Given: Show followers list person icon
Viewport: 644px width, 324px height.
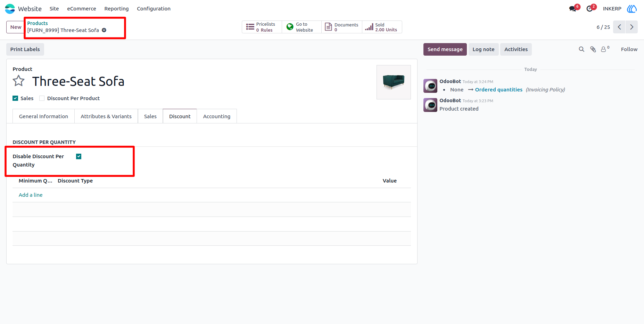Looking at the screenshot, I should (605, 49).
